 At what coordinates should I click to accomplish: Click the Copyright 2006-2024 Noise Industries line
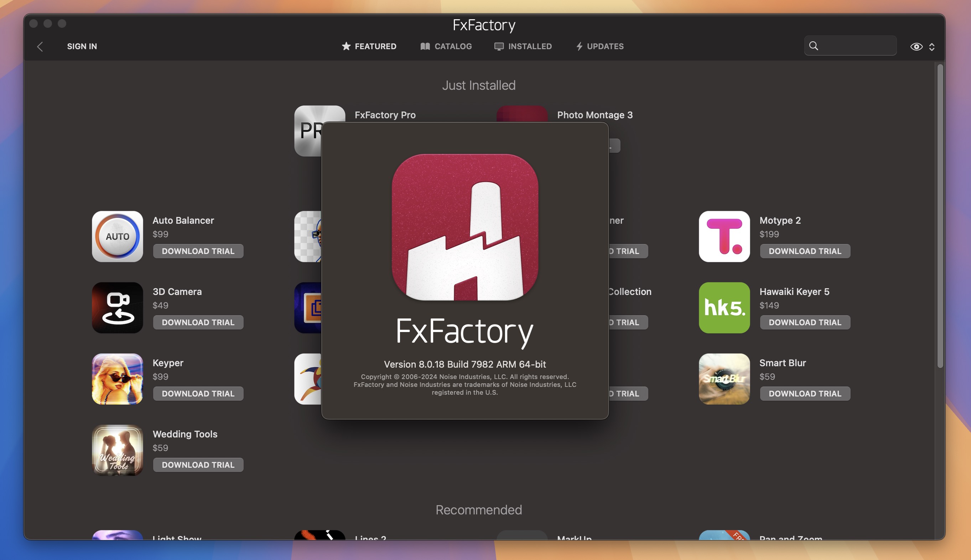tap(464, 377)
